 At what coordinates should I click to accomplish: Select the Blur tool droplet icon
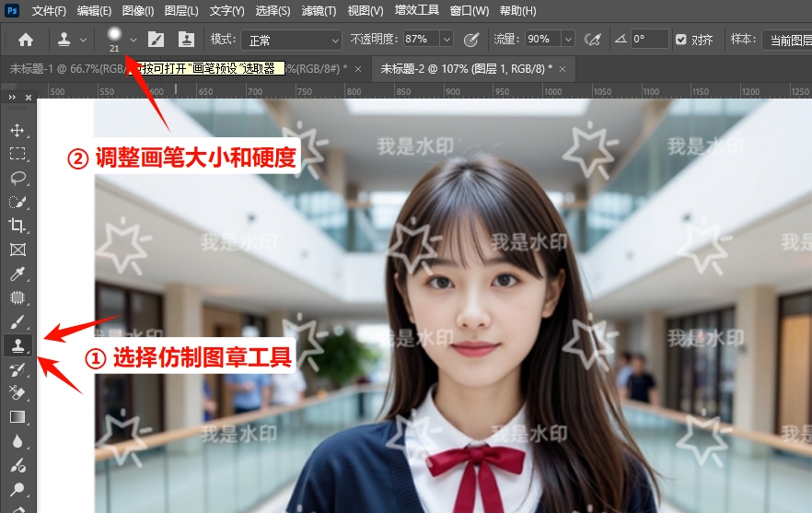17,441
